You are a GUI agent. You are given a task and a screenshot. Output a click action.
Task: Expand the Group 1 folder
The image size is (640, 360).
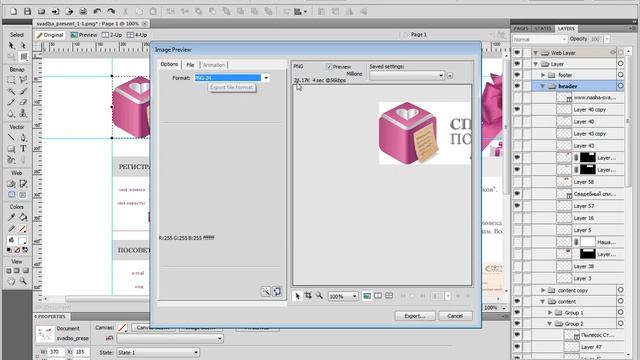(550, 312)
